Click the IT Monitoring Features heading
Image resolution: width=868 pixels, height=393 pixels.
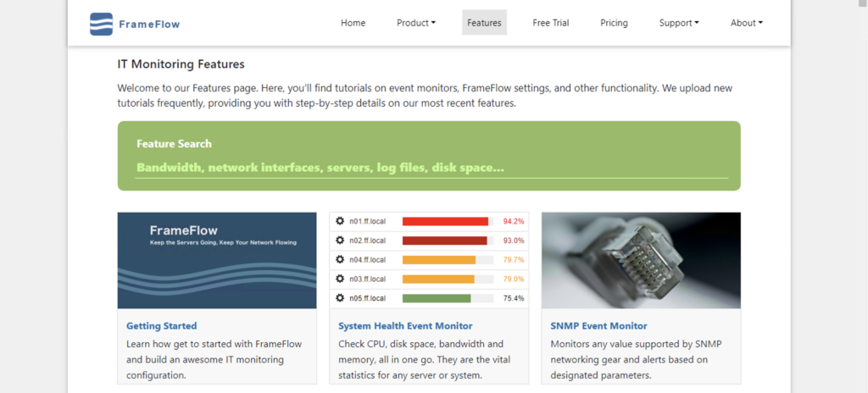181,64
